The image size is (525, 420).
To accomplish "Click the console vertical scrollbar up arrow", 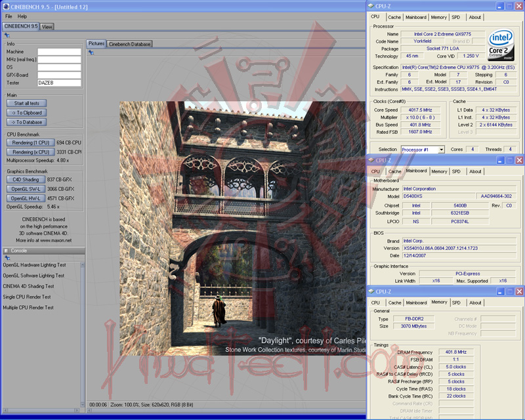I will (83, 265).
